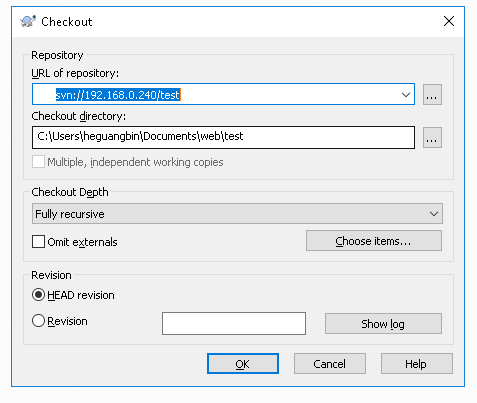The width and height of the screenshot is (477, 403).
Task: Open Help for the Checkout dialog
Action: pyautogui.click(x=417, y=364)
